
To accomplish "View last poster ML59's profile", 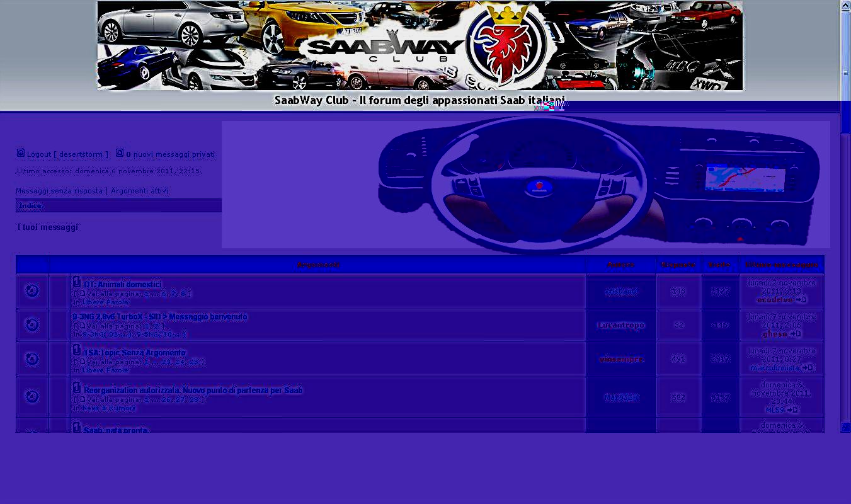I will click(775, 409).
